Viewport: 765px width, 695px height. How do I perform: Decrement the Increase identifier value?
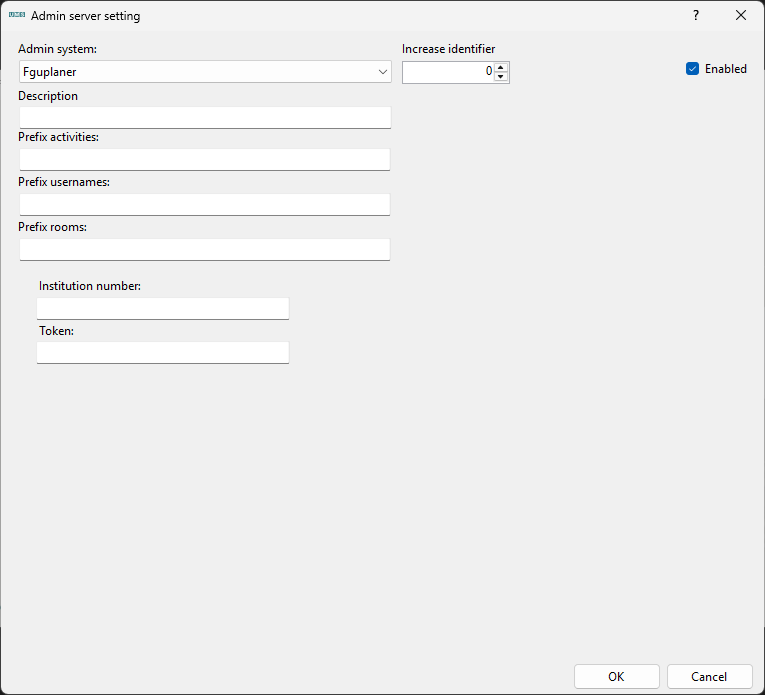click(501, 77)
